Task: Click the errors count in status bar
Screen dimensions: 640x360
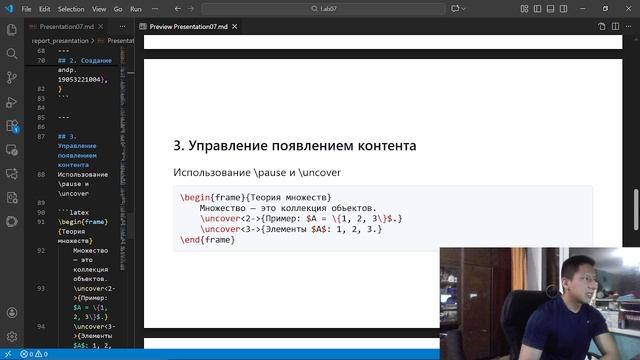Action: click(x=27, y=354)
